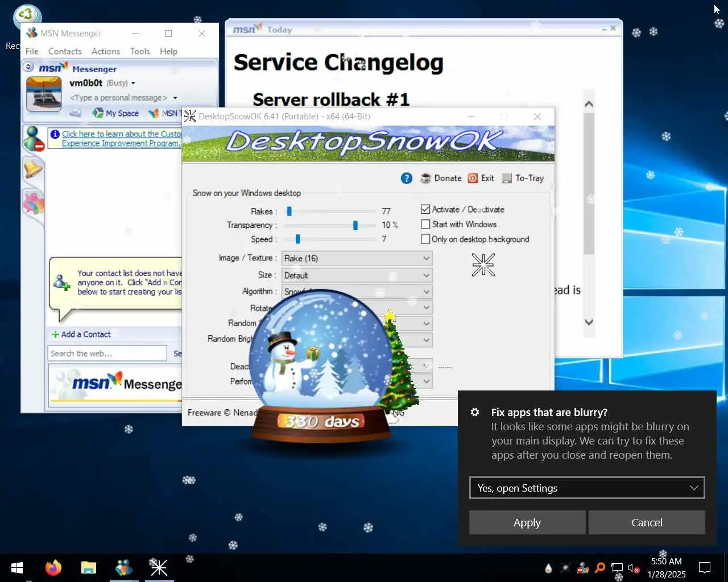Click the DesktopSnowOK snowflake tray icon
Viewport: 728px width, 582px height.
565,568
